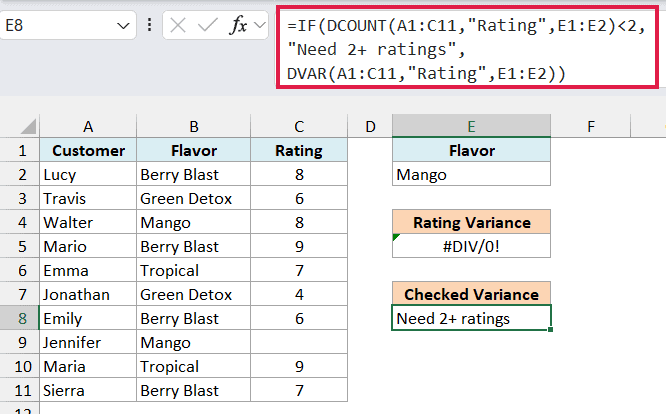The height and width of the screenshot is (414, 666).
Task: Click inside the formula bar text
Action: coord(467,49)
